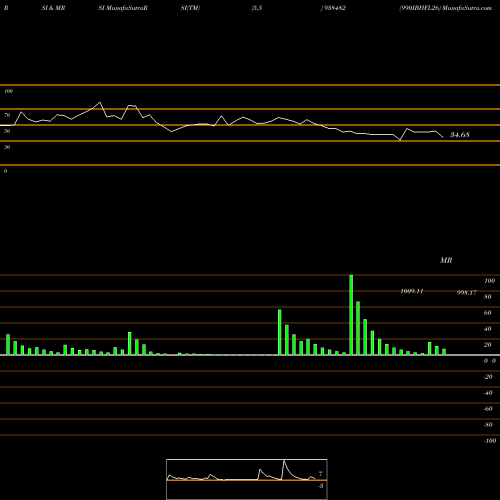
Task: Click the -40 label on MR axis
Action: coord(488,393)
